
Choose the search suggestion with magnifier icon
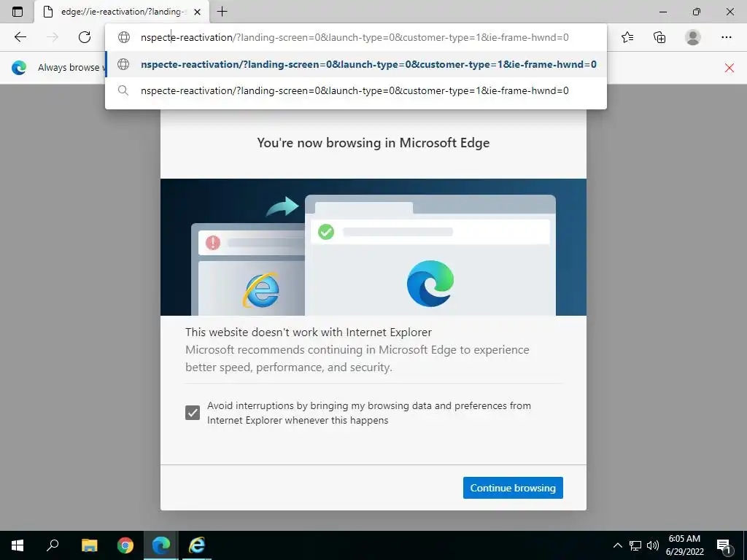click(356, 90)
